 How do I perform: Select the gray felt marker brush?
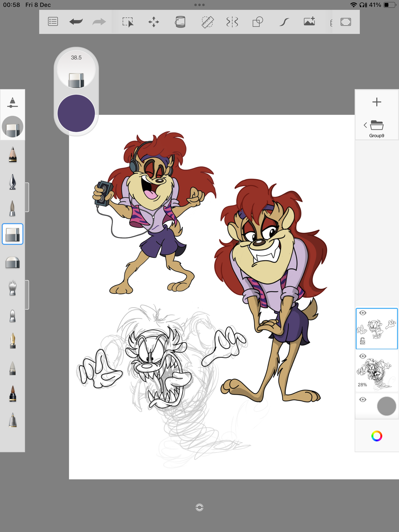tap(12, 368)
